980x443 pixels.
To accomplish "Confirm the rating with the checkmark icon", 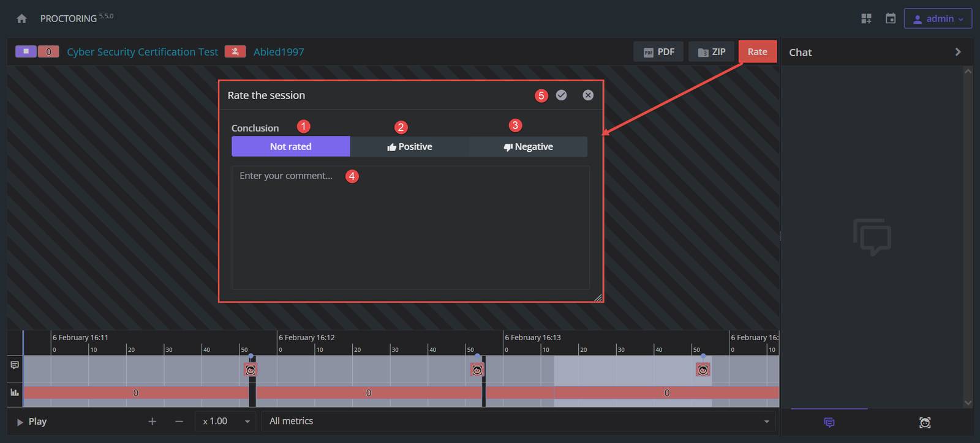I will pos(561,95).
